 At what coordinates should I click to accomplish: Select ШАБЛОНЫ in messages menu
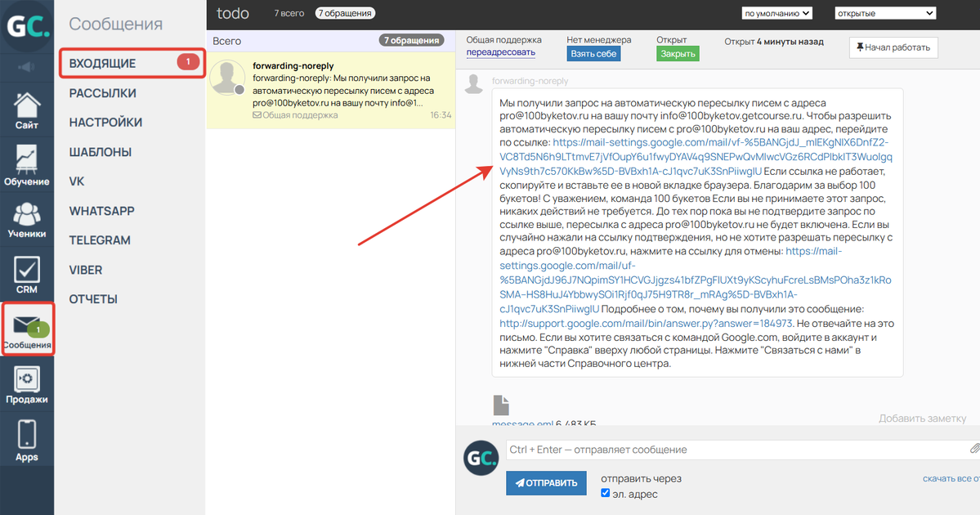100,152
